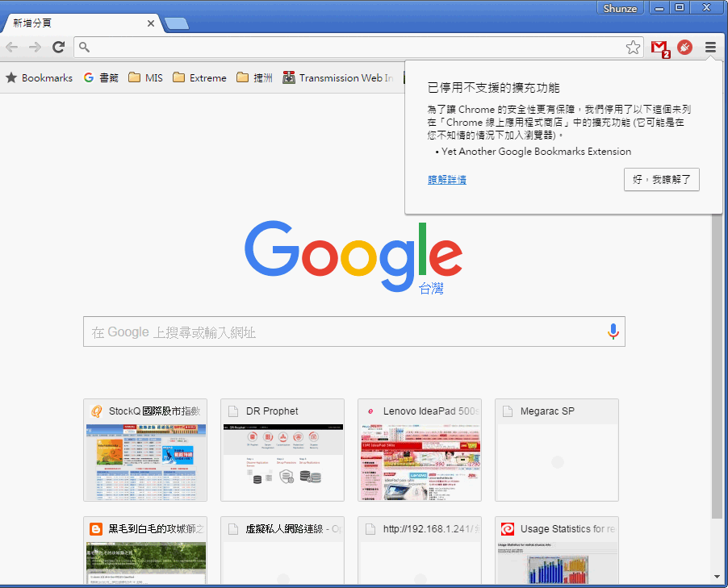This screenshot has width=728, height=588.
Task: Click the page scrollbar down arrow
Action: pos(718,577)
